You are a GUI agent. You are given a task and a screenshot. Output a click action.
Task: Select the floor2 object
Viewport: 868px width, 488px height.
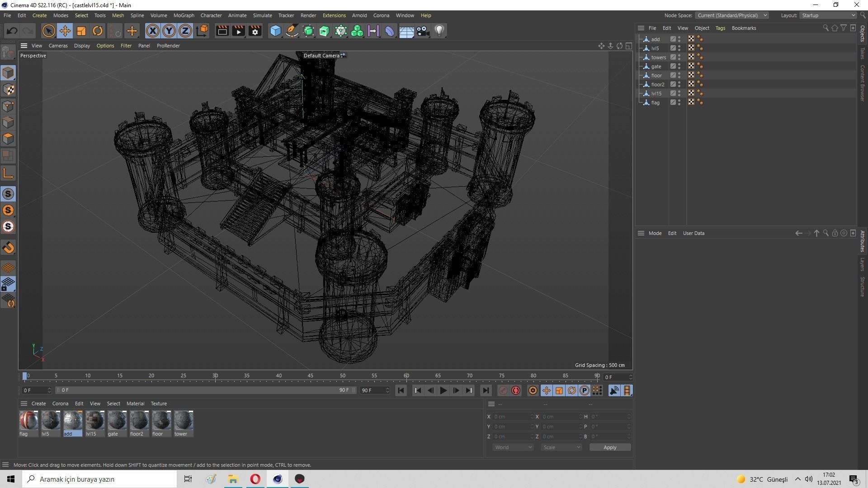coord(657,84)
